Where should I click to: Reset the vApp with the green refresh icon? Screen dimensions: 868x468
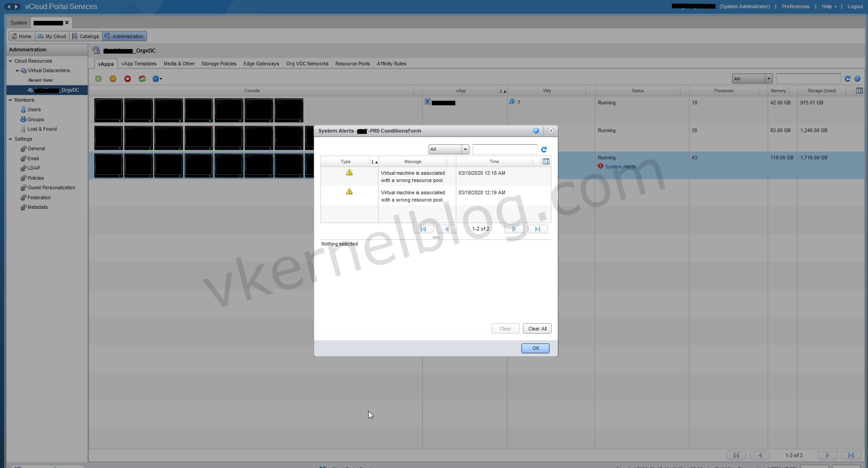tap(142, 79)
